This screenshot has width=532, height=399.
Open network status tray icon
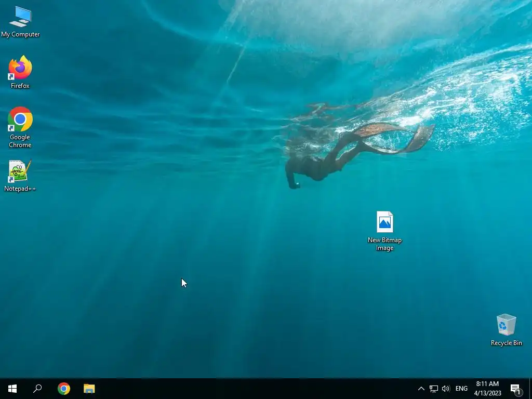tap(434, 389)
